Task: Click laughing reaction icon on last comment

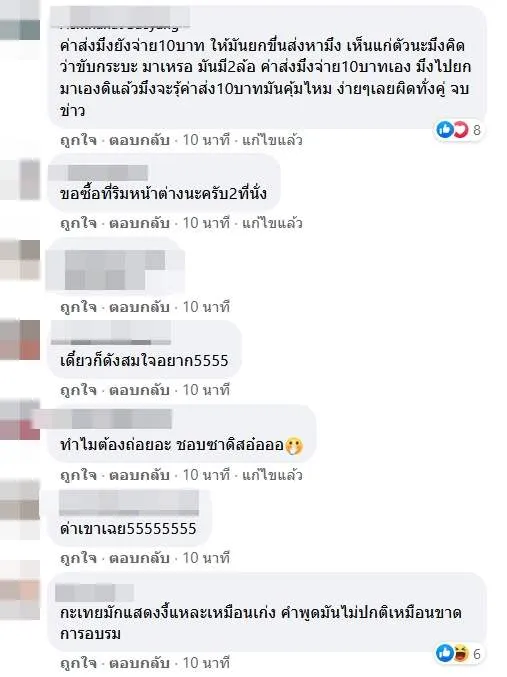Action: 460,653
